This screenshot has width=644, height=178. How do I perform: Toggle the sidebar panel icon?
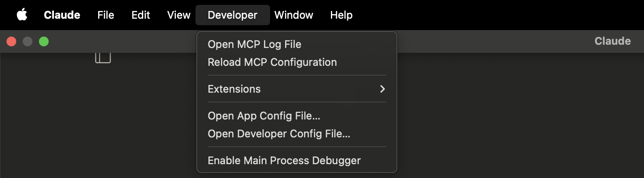pos(103,58)
